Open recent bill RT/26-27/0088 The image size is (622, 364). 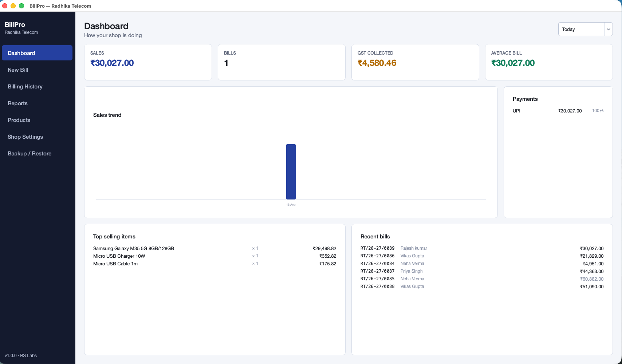tap(377, 286)
